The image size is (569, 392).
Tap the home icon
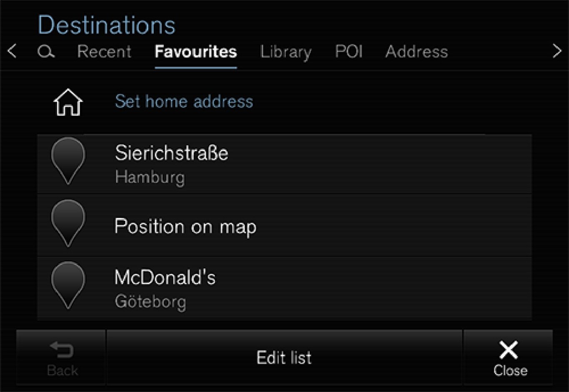pos(68,102)
